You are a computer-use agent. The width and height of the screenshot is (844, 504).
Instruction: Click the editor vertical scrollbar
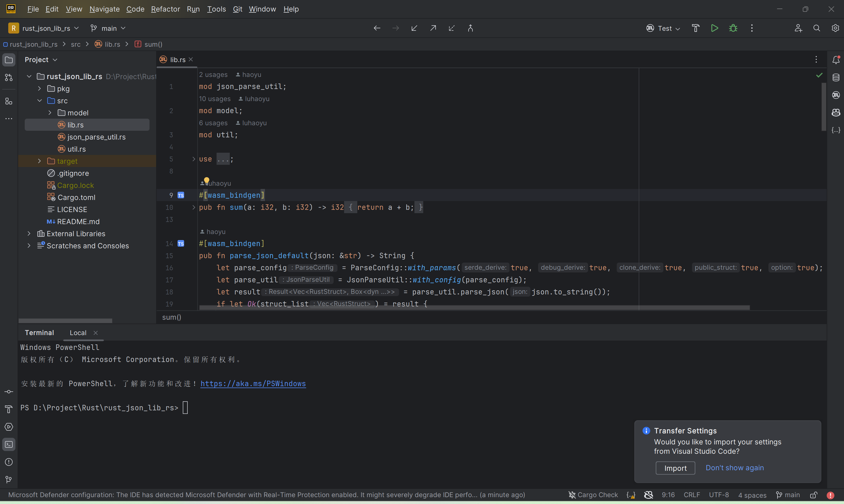pos(824,107)
